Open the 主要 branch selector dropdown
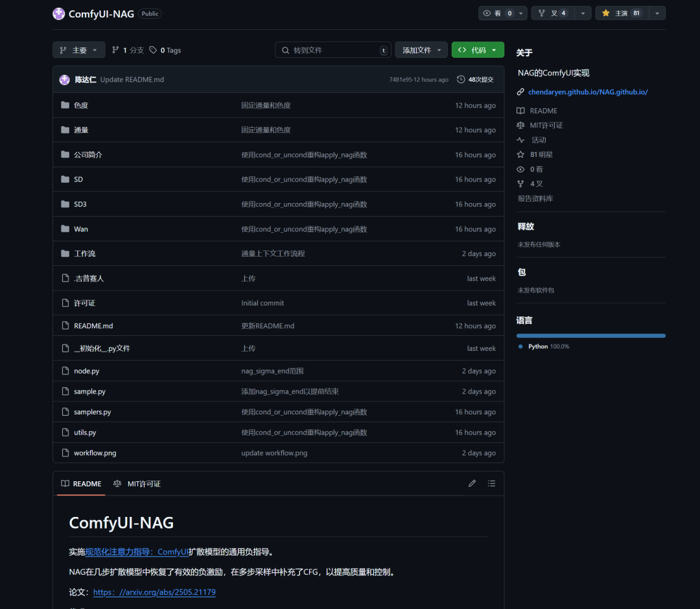Screen dimensions: 700x609 click(79, 50)
